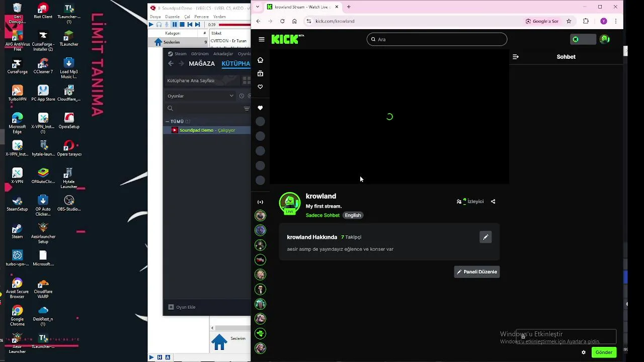This screenshot has width=644, height=362.
Task: Go back in Chrome browser
Action: point(258,21)
